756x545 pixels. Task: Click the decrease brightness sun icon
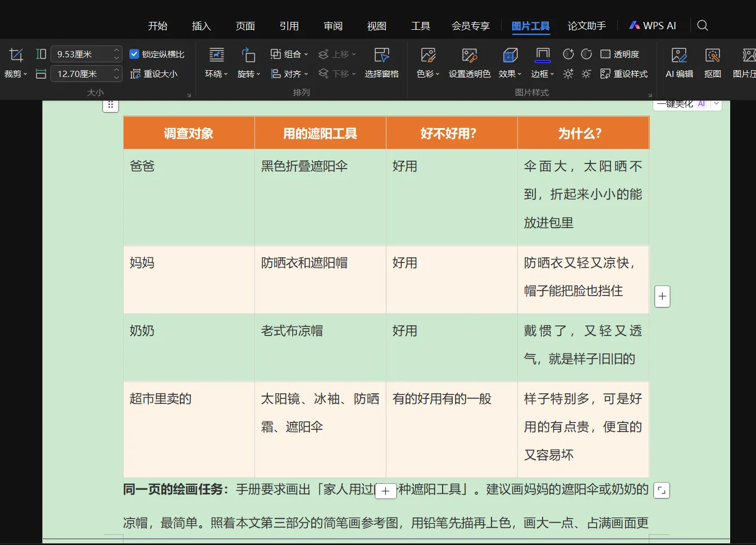pyautogui.click(x=586, y=74)
